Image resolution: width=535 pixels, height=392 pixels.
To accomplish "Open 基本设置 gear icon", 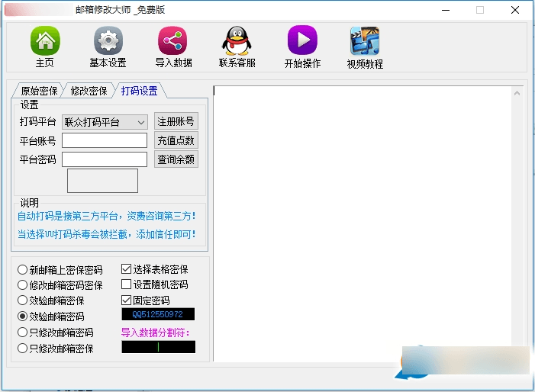I will coord(108,41).
